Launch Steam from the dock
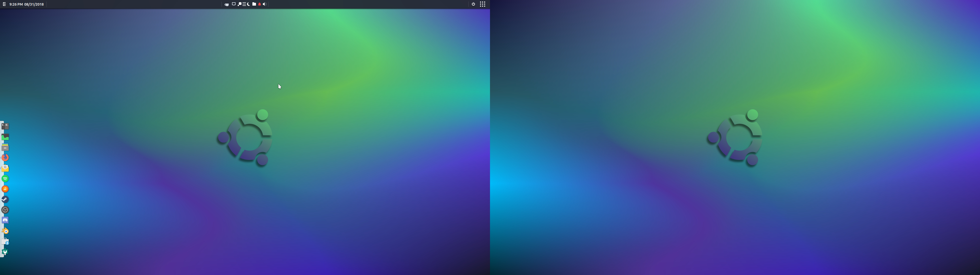This screenshot has height=275, width=980. [5, 199]
